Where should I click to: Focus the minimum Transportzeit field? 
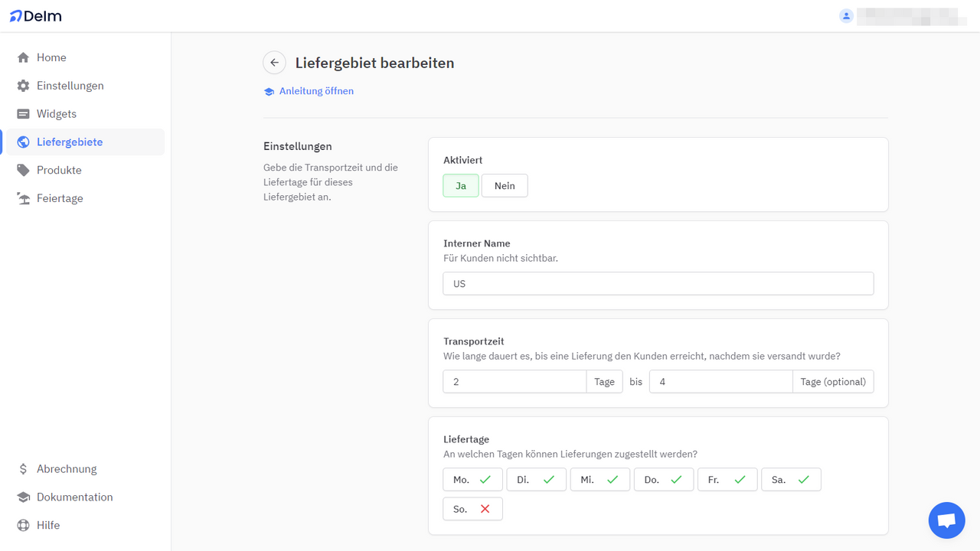514,382
